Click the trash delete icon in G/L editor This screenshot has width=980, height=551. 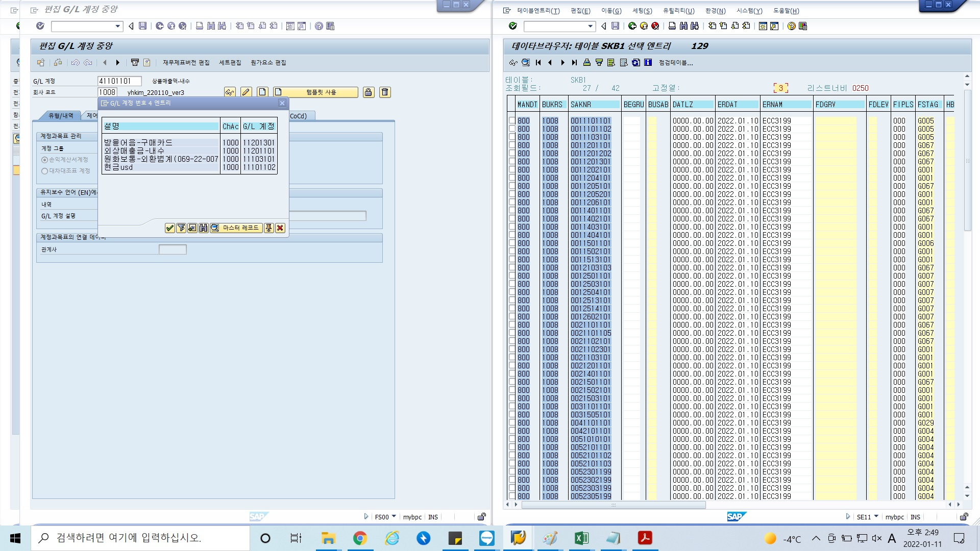[385, 92]
